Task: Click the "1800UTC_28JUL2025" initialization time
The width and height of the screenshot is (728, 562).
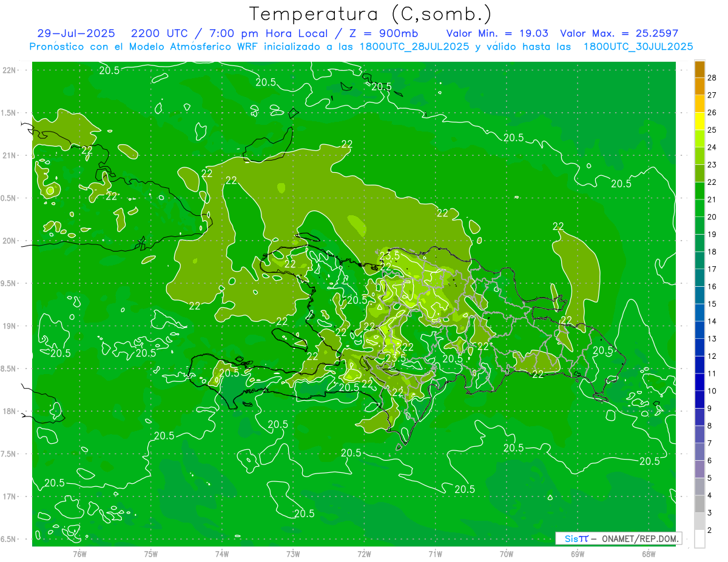Action: coord(414,47)
